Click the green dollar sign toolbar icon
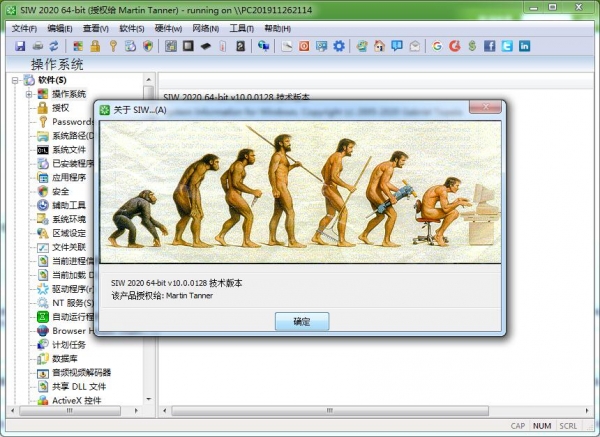The height and width of the screenshot is (437, 600). [x=472, y=46]
